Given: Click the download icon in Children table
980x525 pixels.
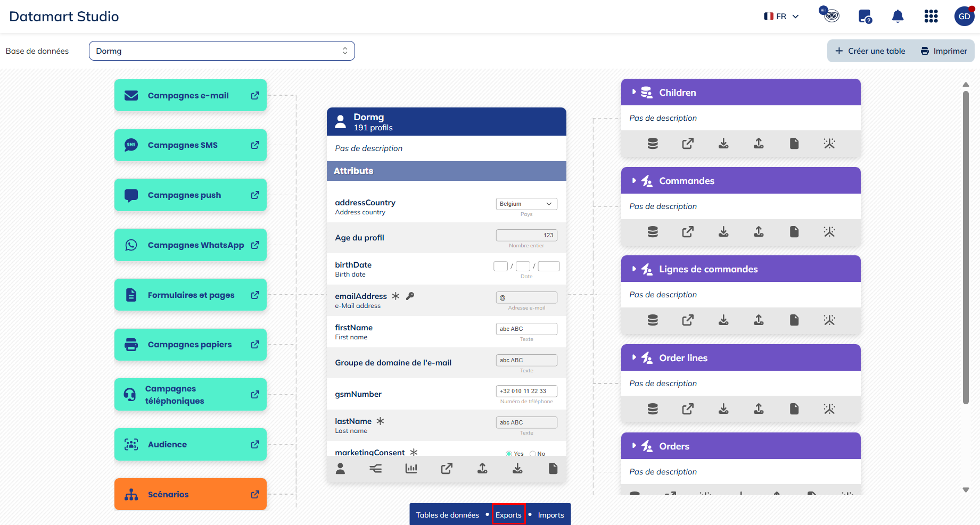Looking at the screenshot, I should coord(723,144).
